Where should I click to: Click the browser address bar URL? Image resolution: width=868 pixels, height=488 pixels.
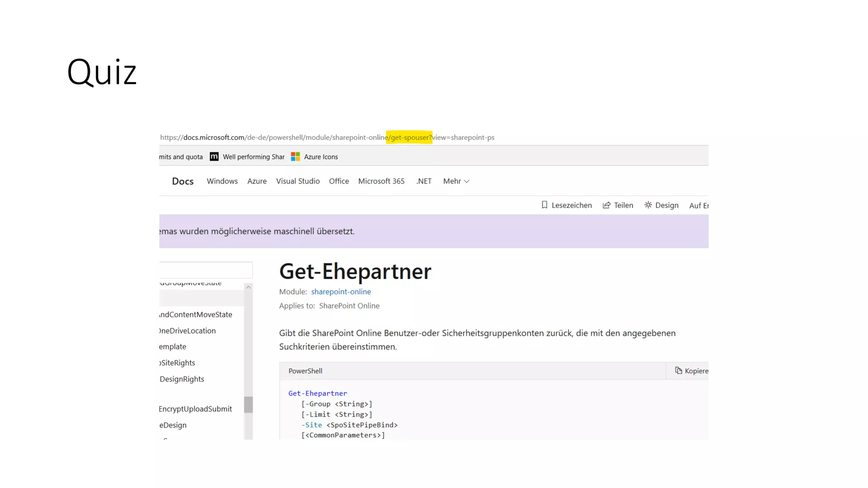coord(327,138)
